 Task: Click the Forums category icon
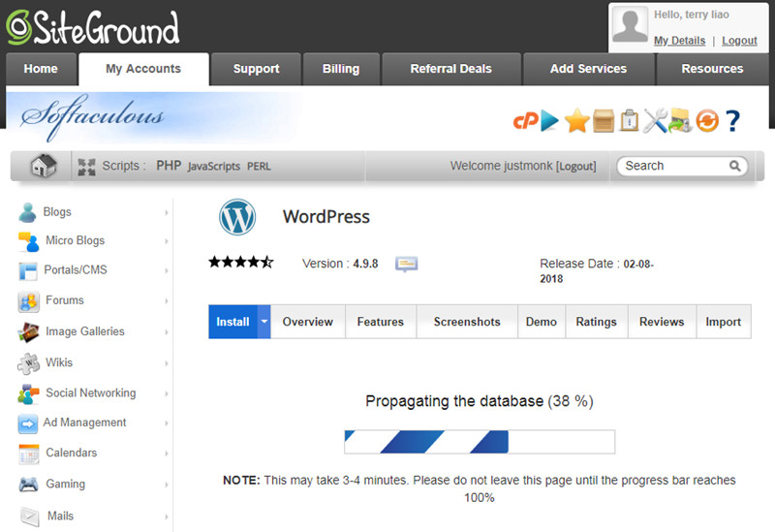click(28, 301)
